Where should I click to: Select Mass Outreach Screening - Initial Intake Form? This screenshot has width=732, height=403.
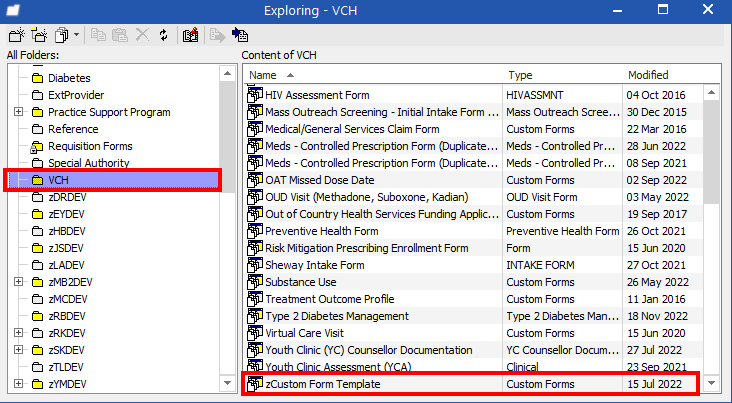point(474,112)
